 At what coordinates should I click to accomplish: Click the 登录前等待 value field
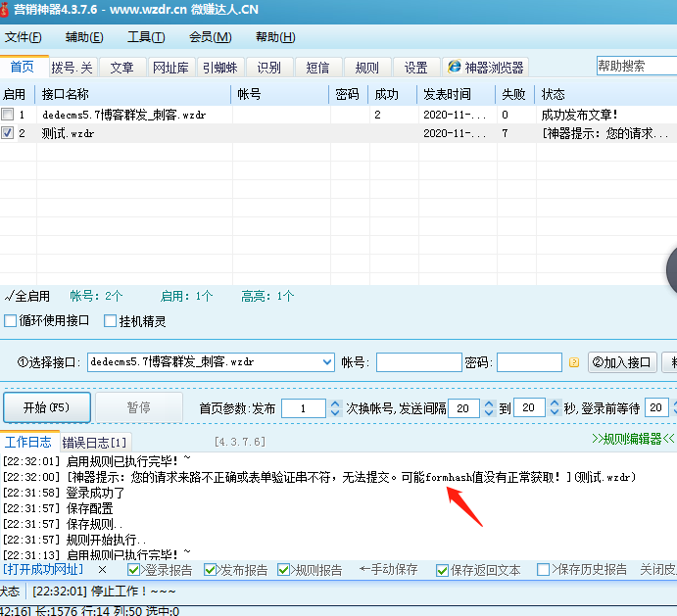(x=656, y=408)
